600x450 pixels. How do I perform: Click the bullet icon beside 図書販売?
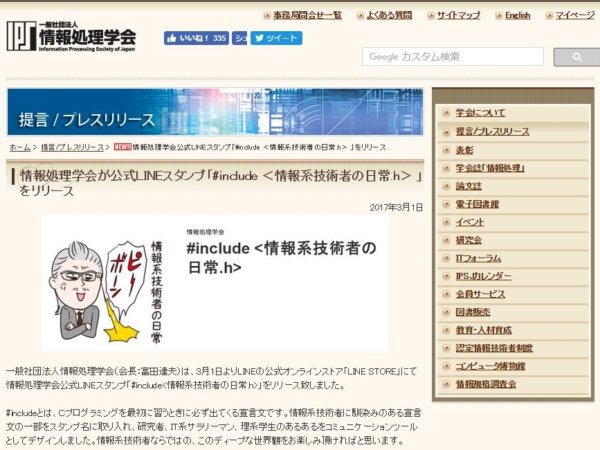click(446, 311)
